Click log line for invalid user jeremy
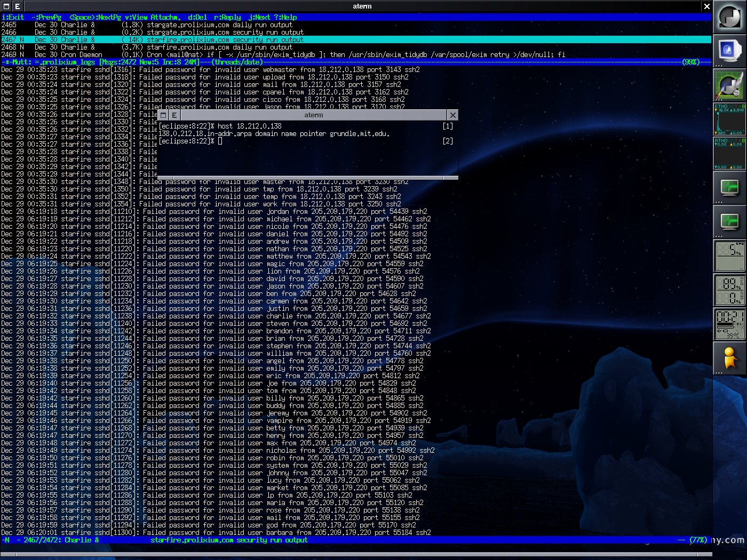 pos(214,413)
